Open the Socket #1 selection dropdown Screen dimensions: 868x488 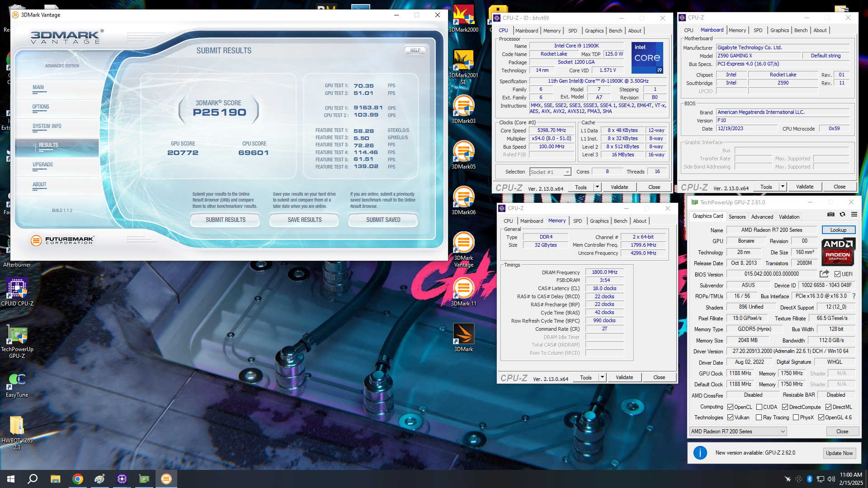550,172
